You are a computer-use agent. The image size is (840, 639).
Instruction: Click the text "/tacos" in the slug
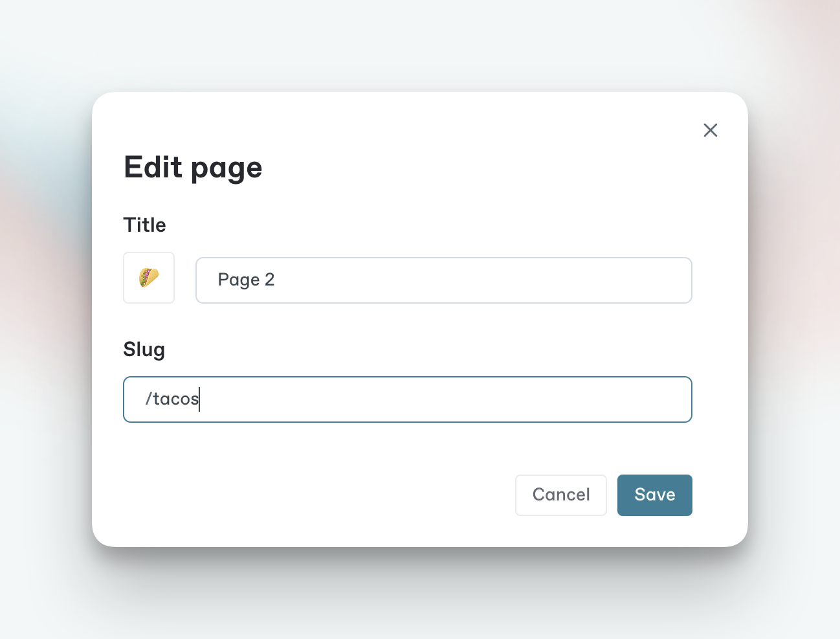click(172, 399)
